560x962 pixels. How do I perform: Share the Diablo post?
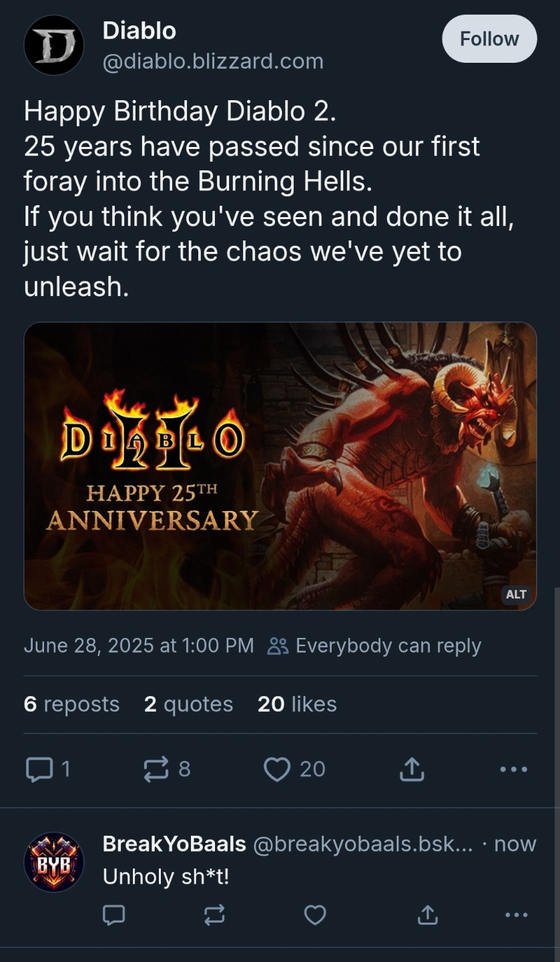(412, 770)
